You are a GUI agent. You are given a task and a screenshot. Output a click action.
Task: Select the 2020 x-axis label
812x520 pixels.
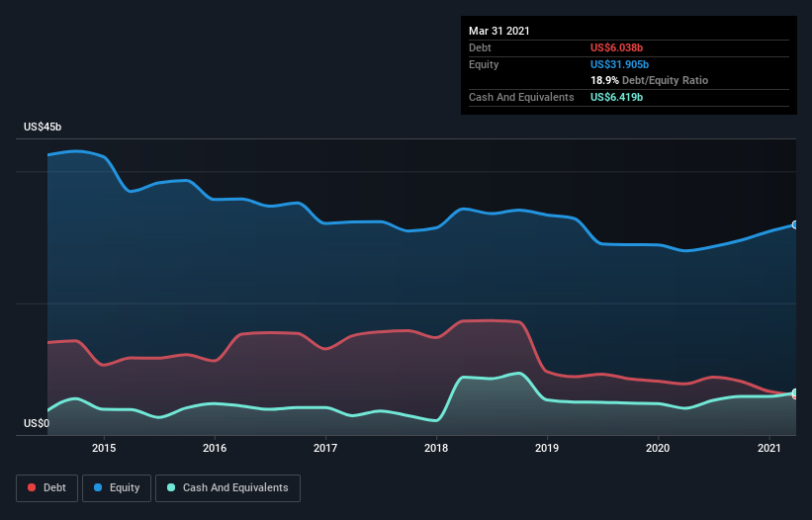point(658,448)
